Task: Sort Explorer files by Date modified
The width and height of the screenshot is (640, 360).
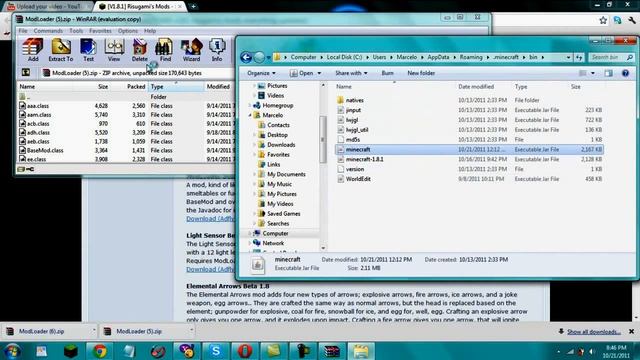Action: point(476,87)
